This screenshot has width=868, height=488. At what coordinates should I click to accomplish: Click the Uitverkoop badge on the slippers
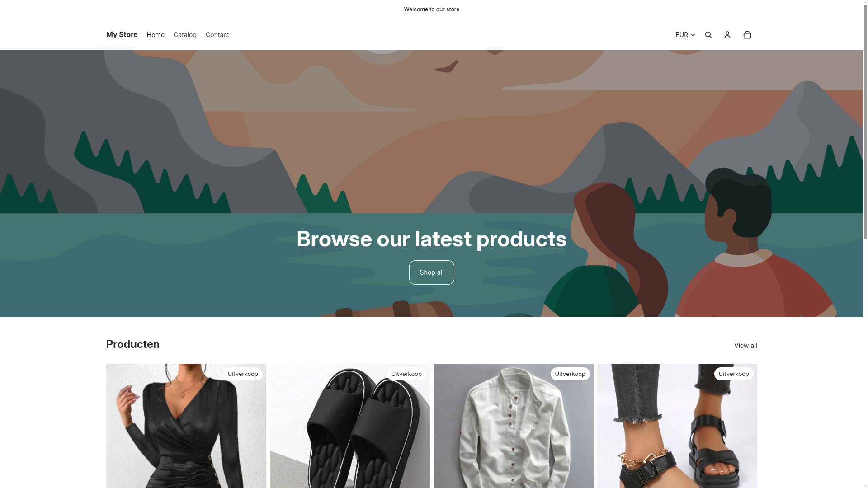coord(406,374)
